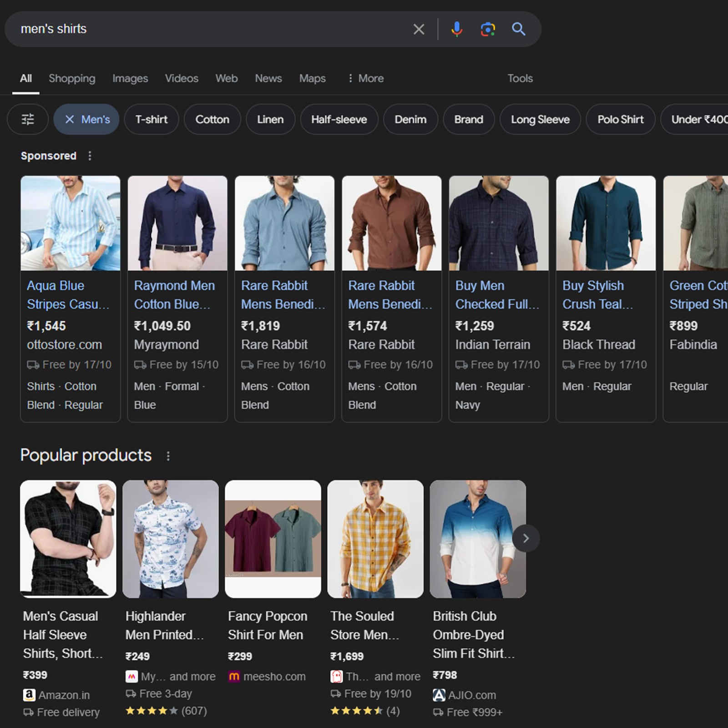Switch to the Shopping tab
728x728 pixels.
pyautogui.click(x=72, y=78)
